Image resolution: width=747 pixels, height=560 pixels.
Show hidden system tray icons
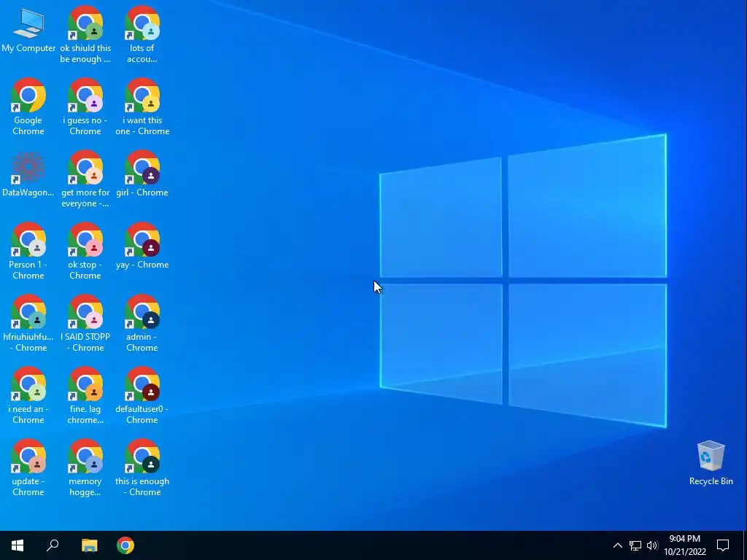click(617, 545)
